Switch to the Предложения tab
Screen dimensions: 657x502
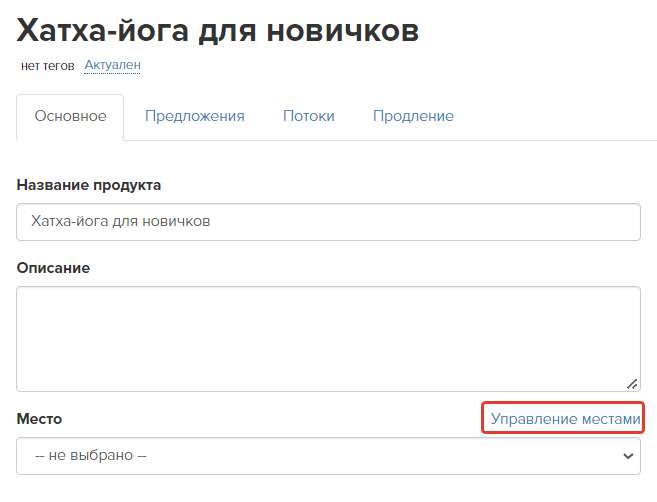[x=194, y=116]
